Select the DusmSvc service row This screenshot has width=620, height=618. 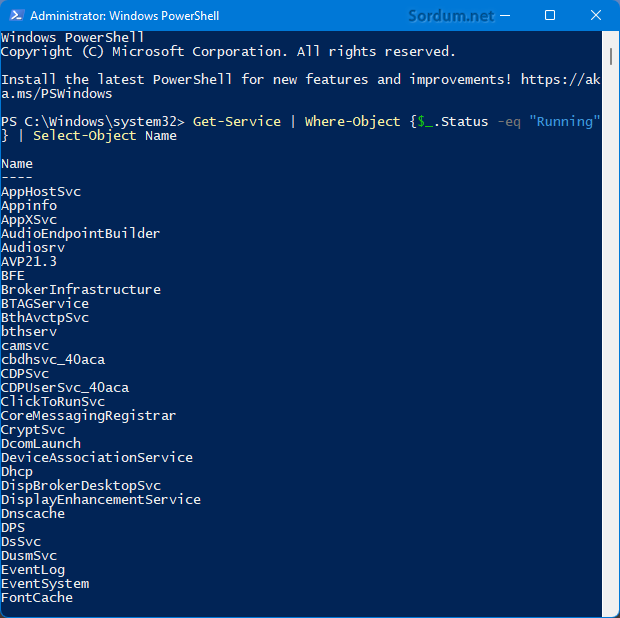29,556
